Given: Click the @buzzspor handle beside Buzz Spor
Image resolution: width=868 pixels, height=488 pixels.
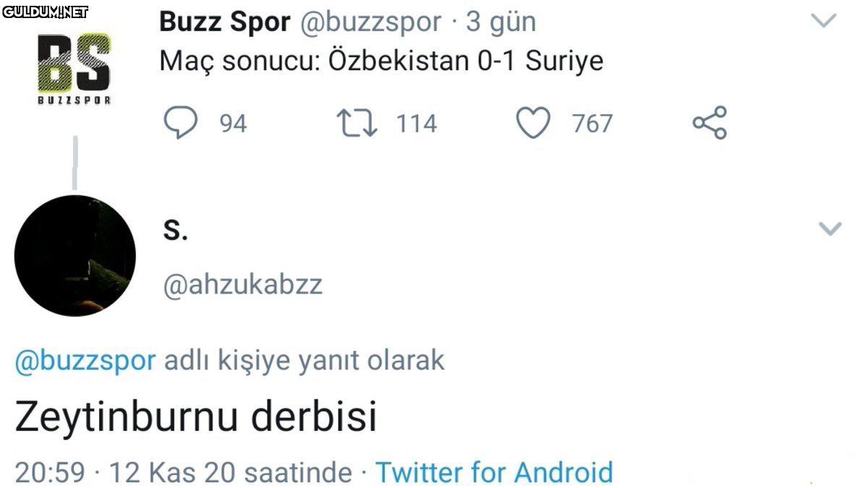Looking at the screenshot, I should 369,22.
